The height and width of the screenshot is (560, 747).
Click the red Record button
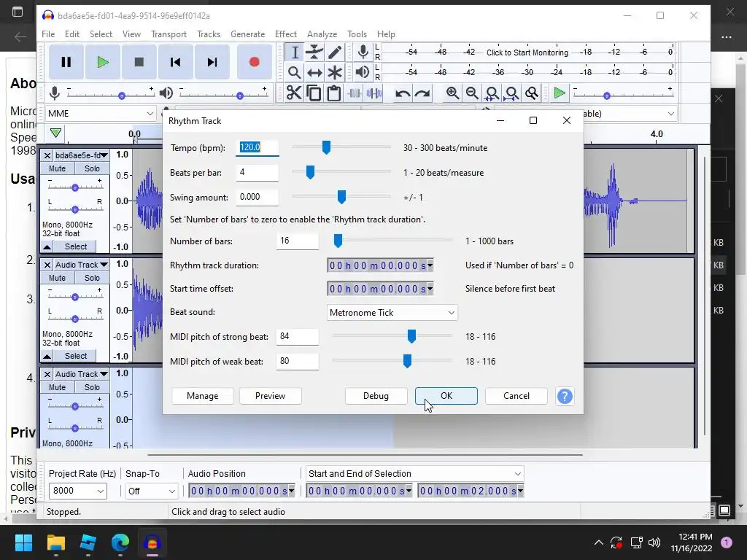(254, 62)
